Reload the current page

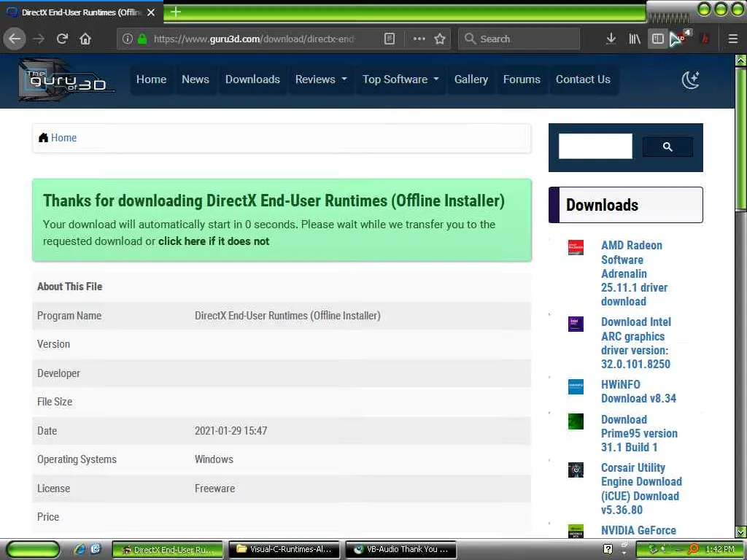63,39
